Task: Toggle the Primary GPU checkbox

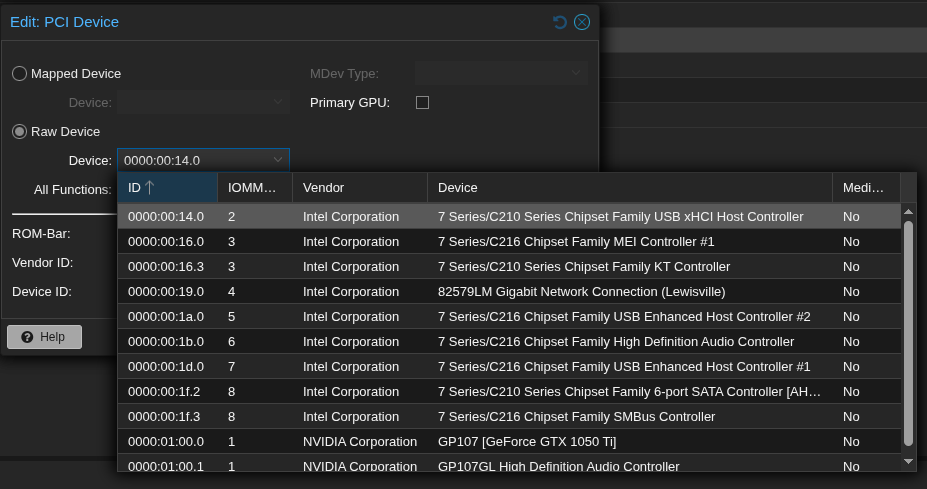Action: [422, 103]
